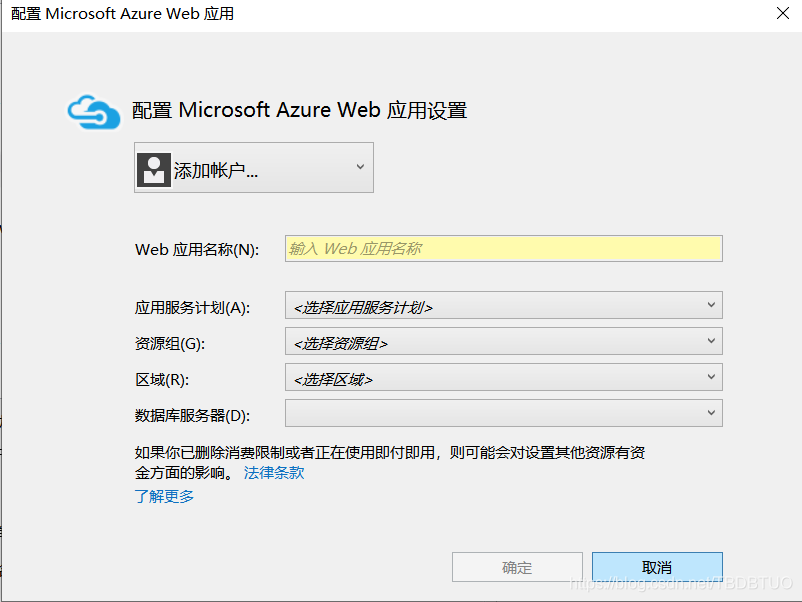Screen dimensions: 802x602
Task: Open the 法律条款 link
Action: (x=274, y=473)
